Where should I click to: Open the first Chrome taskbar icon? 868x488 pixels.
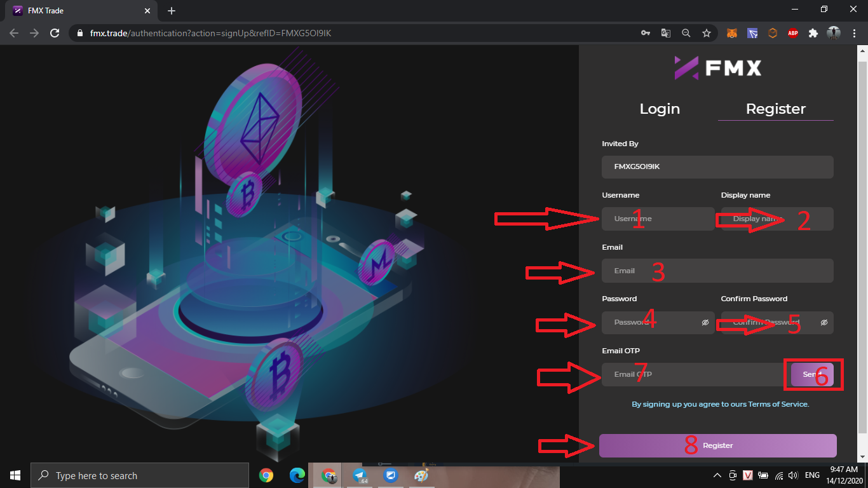point(266,475)
